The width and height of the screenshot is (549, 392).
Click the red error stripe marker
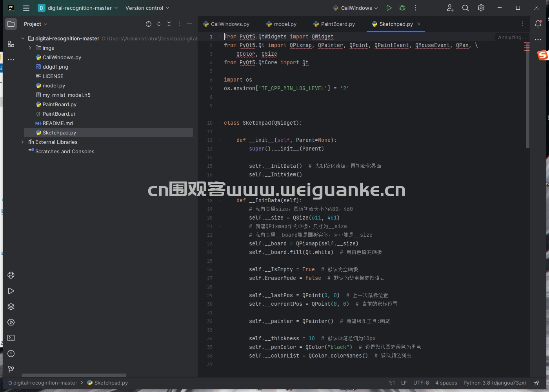[527, 47]
